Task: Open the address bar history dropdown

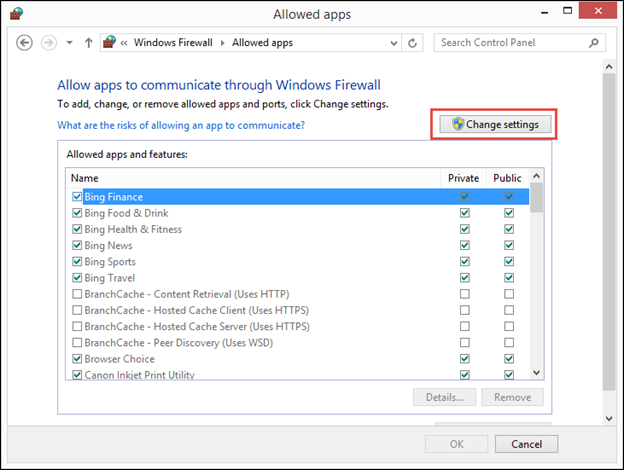Action: [x=394, y=43]
